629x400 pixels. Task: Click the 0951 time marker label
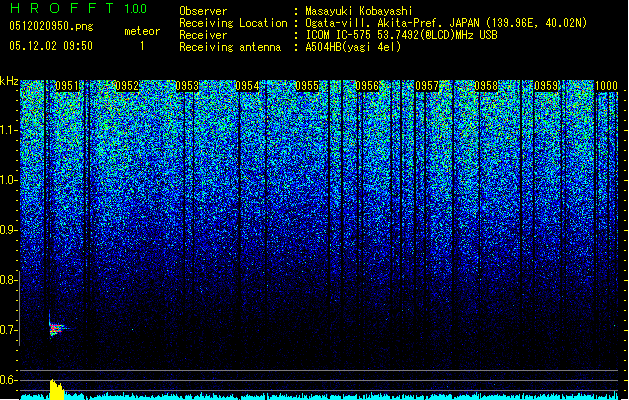(67, 86)
